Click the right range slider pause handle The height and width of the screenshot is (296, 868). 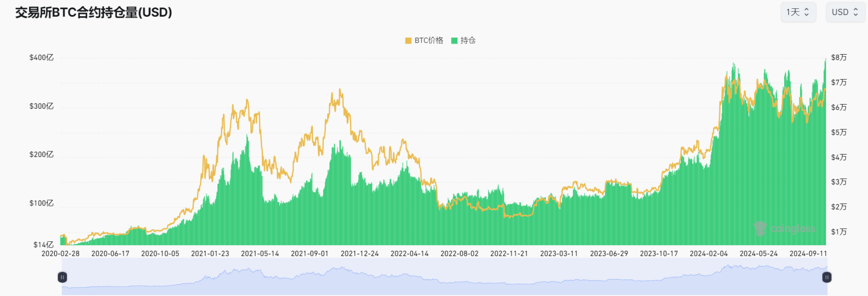(826, 277)
